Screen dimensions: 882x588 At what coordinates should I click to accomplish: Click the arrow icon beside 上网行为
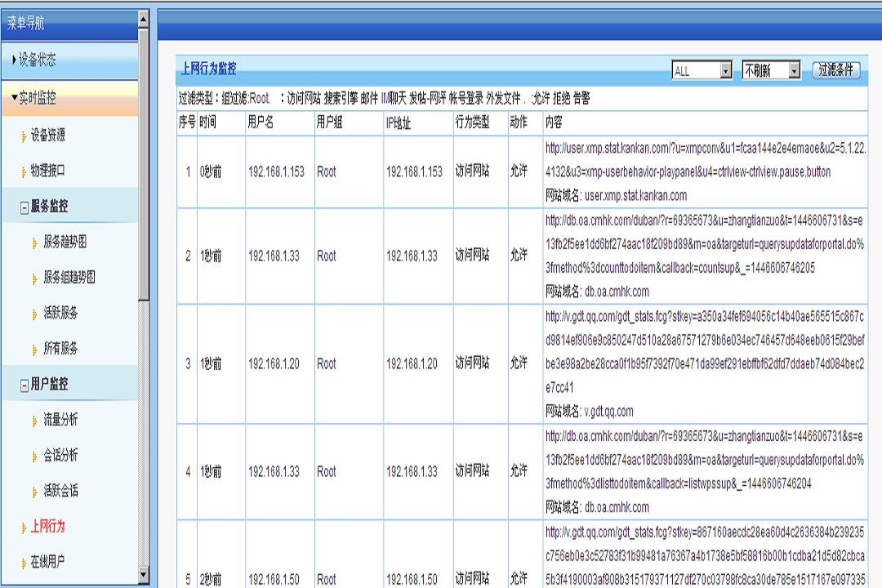point(23,528)
